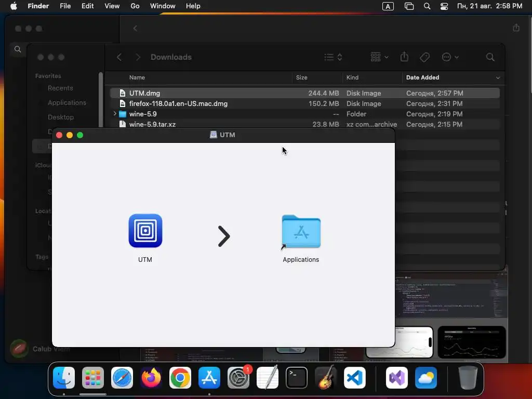Go back in the Downloads window
The height and width of the screenshot is (399, 532).
click(119, 57)
